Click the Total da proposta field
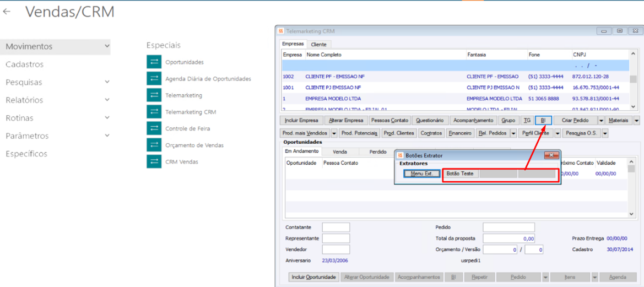644x287 pixels. 509,238
